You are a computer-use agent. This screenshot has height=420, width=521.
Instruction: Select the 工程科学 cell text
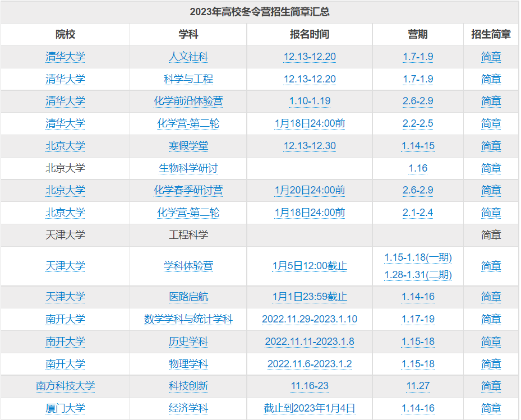coord(188,235)
